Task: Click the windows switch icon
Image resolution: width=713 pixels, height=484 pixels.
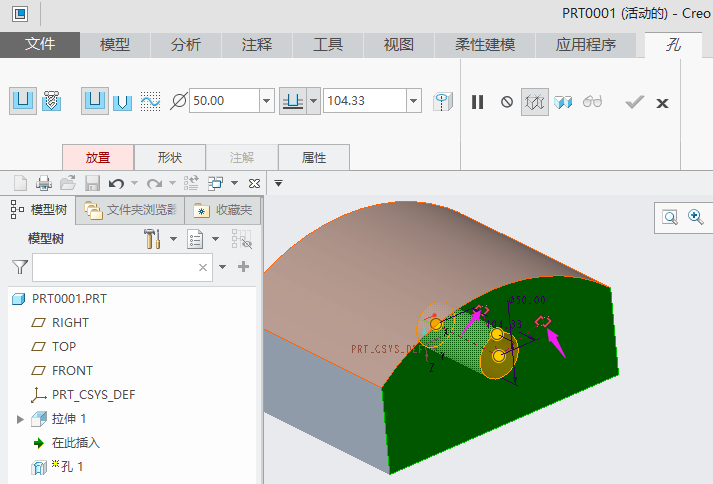Action: pos(215,183)
